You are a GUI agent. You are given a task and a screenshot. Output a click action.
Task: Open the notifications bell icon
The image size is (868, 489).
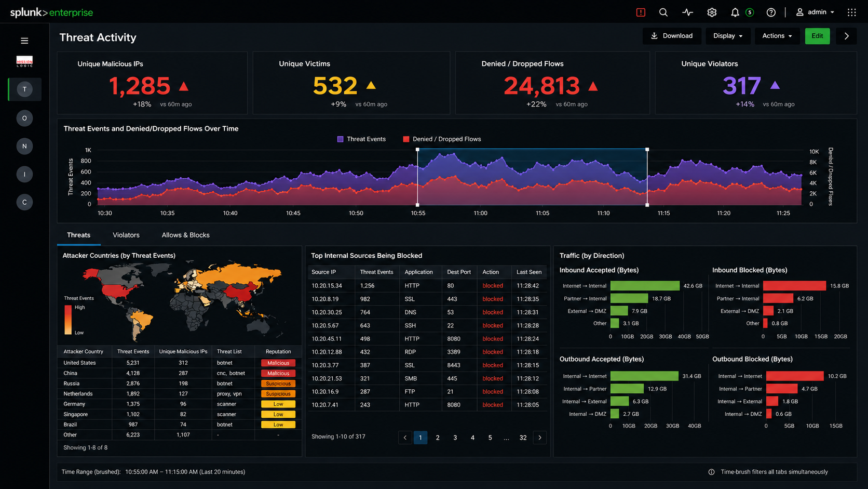tap(735, 12)
